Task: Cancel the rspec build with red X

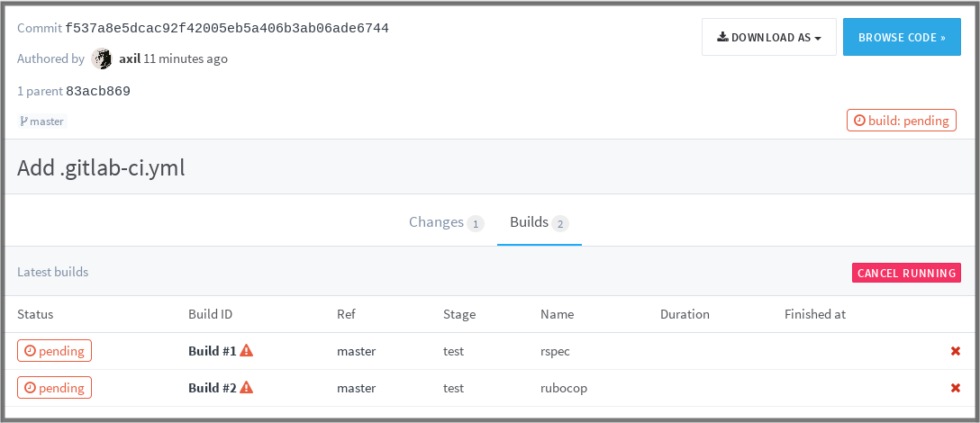Action: tap(956, 351)
